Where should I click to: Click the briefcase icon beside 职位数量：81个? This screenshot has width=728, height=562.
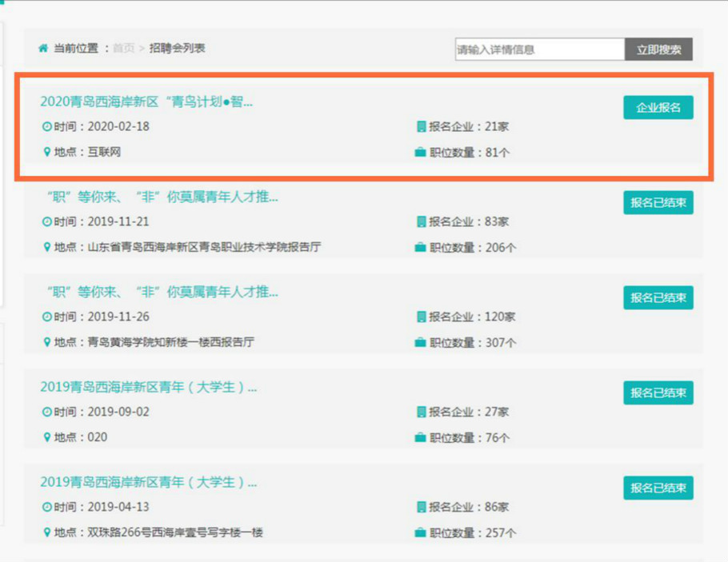pos(420,152)
